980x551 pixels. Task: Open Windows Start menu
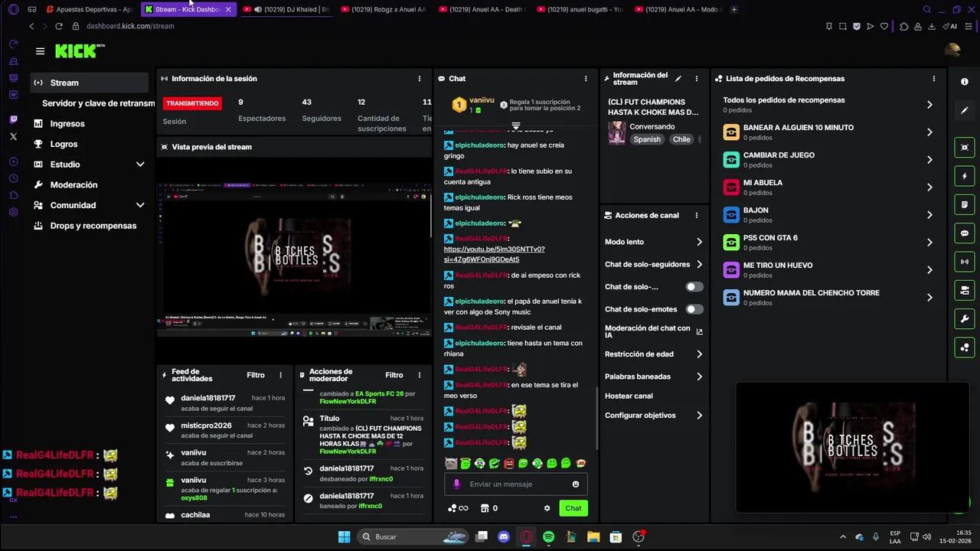tap(344, 537)
